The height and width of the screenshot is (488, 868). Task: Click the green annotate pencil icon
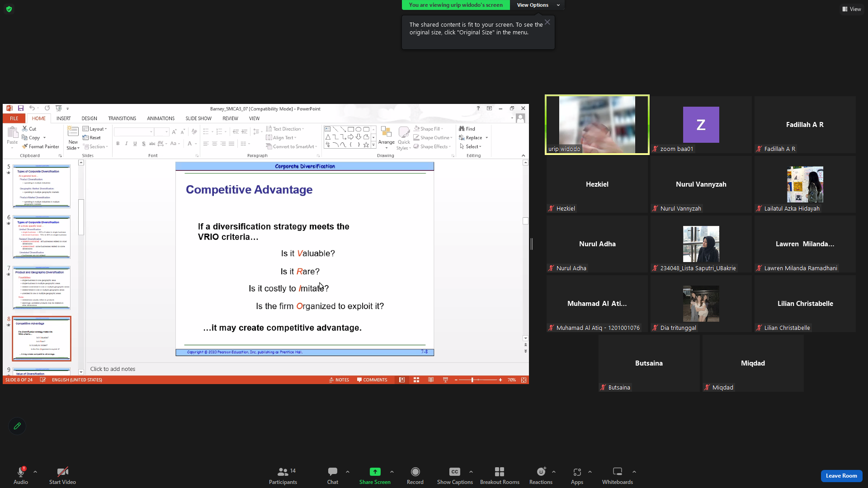tap(17, 426)
